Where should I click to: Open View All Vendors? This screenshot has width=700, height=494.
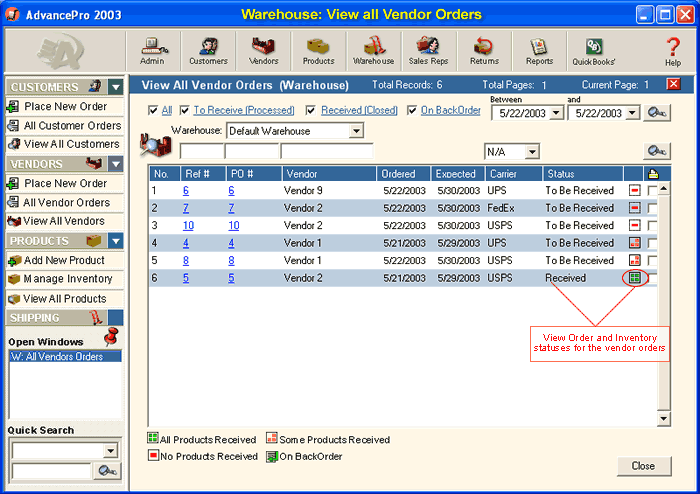point(65,221)
